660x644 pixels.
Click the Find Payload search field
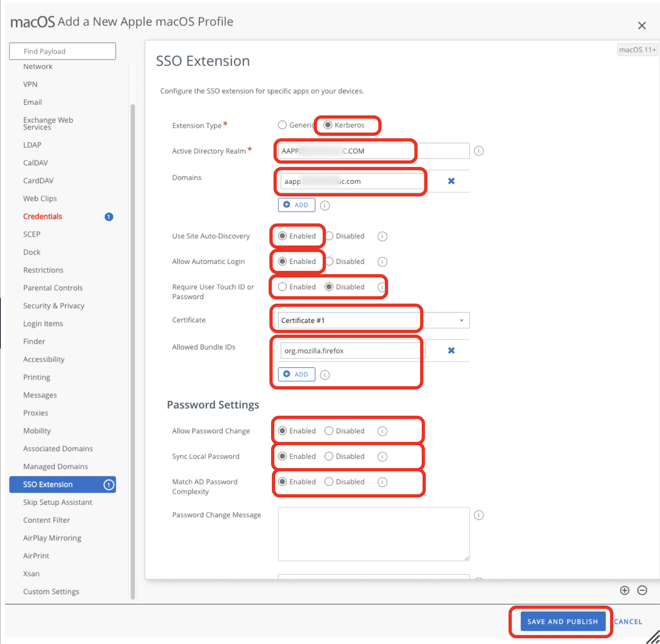[63, 51]
